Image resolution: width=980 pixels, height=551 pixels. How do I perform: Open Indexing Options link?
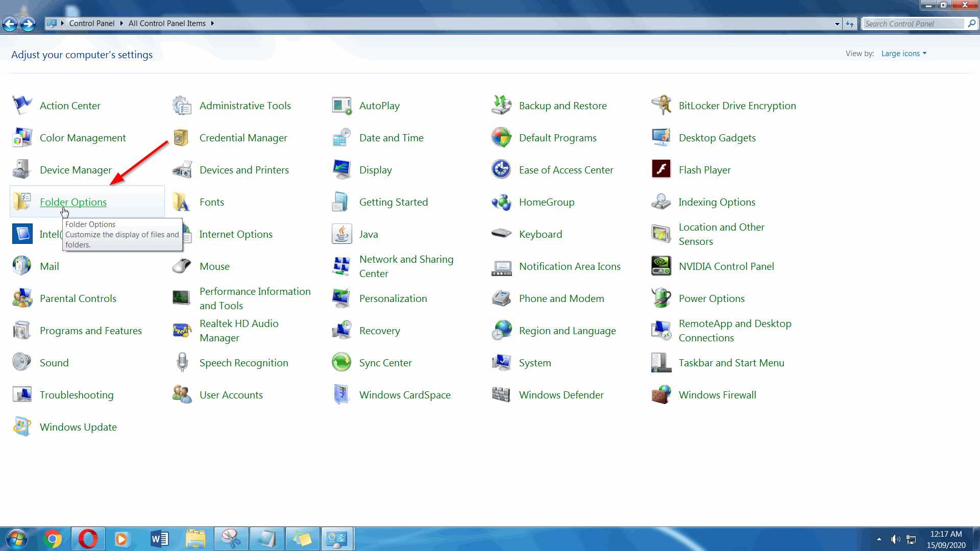pyautogui.click(x=717, y=202)
